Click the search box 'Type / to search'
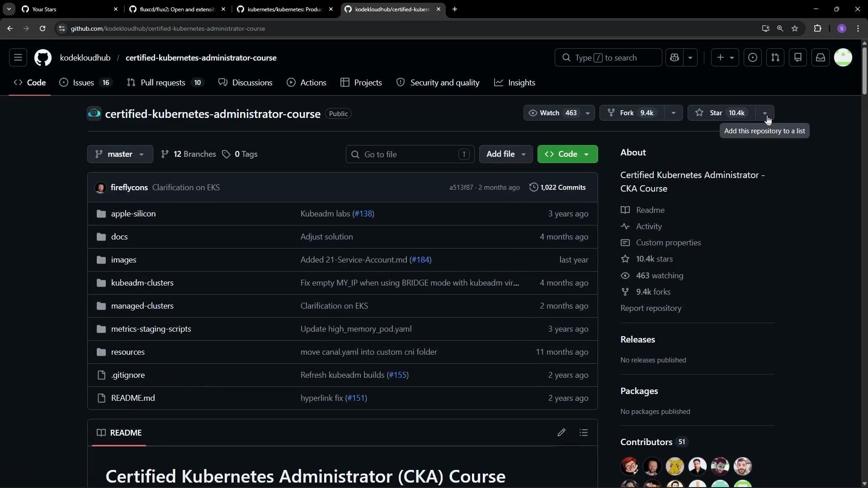The image size is (868, 488). point(608,57)
